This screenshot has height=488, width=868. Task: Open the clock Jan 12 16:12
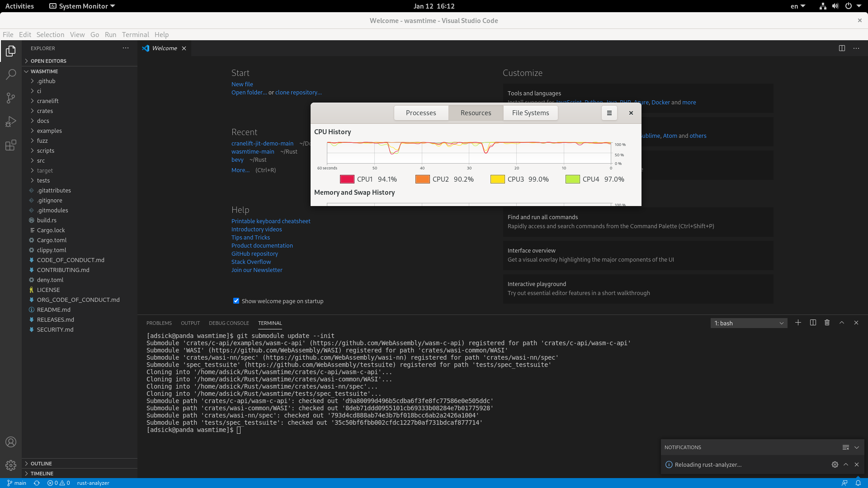pos(434,6)
